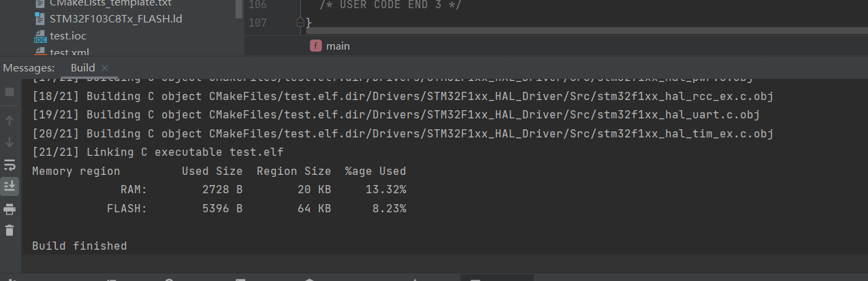Click the Memory region header text
Screen dimensions: 868x281
(76, 171)
